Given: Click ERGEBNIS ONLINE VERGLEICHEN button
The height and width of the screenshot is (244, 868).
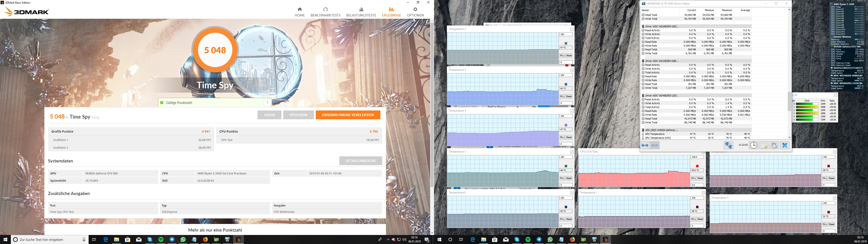Looking at the screenshot, I should (348, 115).
